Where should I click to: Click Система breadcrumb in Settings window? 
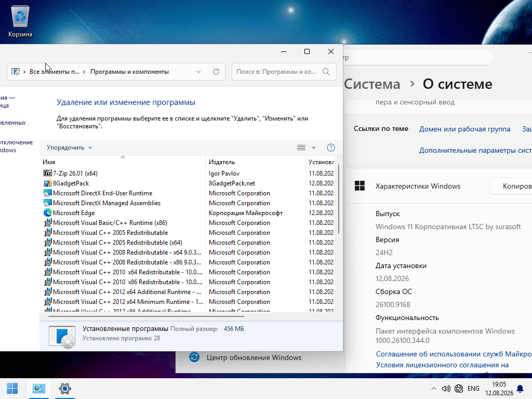point(372,84)
